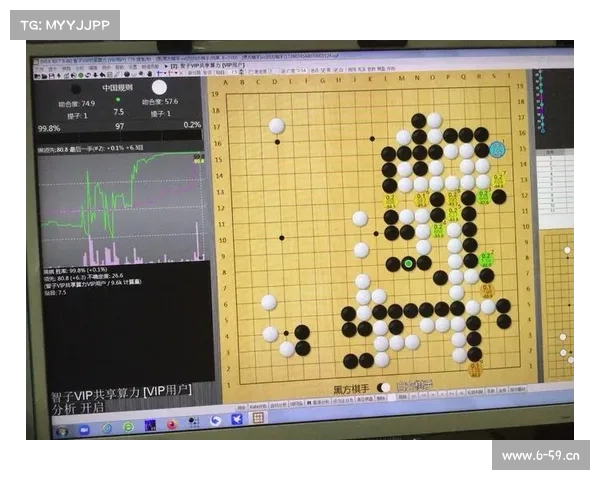Click the small sub-board thumbnail at right
This screenshot has width=600, height=480.
point(558,306)
